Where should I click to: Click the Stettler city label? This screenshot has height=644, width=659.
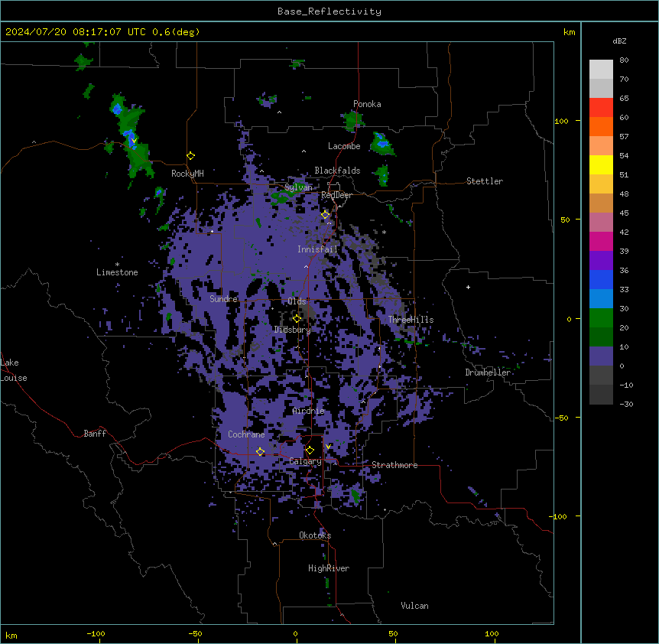coord(485,181)
